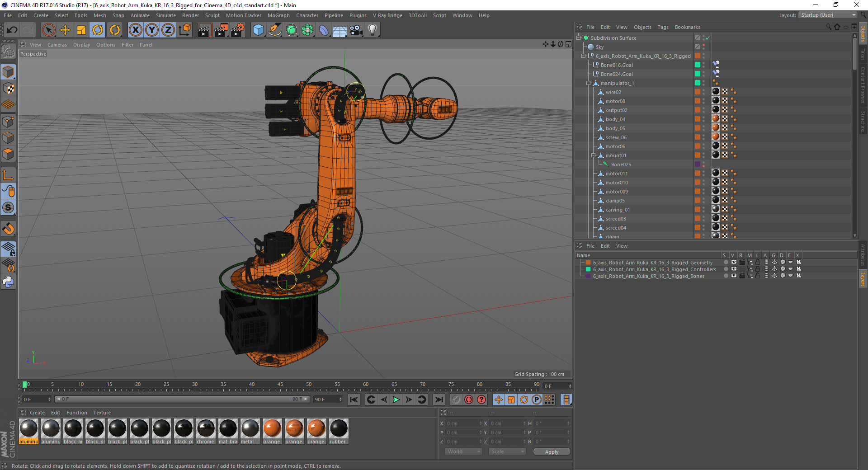This screenshot has width=868, height=470.
Task: Open the MoGraph Array object icon
Action: pyautogui.click(x=307, y=30)
